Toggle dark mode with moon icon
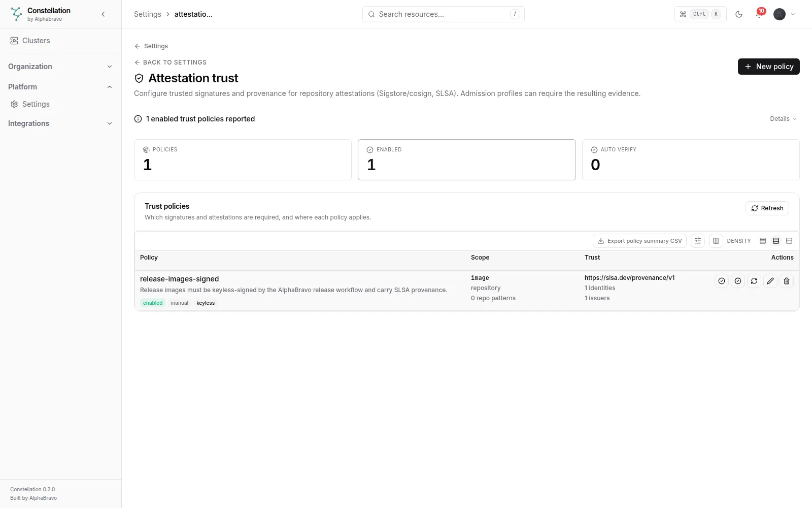Screen dimensions: 812x508 [739, 14]
